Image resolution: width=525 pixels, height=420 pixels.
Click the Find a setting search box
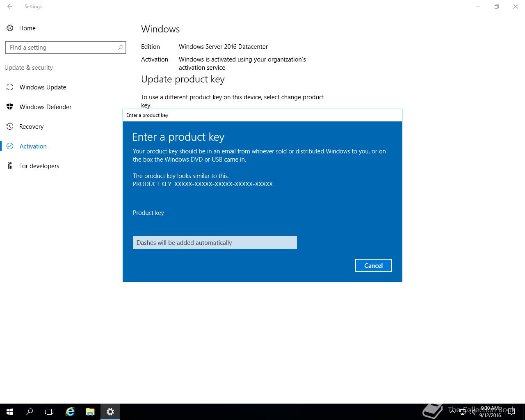click(66, 48)
